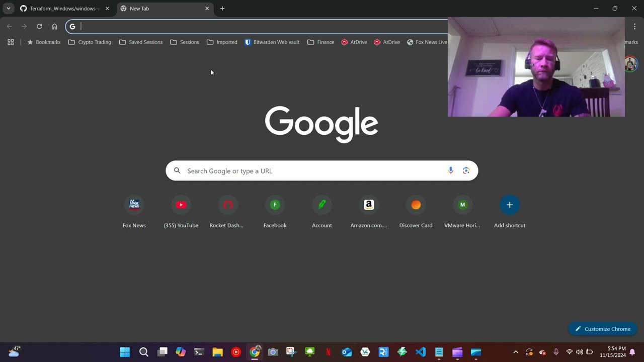Screen dimensions: 644x362
Task: Open the Windows Start menu
Action: [125, 352]
